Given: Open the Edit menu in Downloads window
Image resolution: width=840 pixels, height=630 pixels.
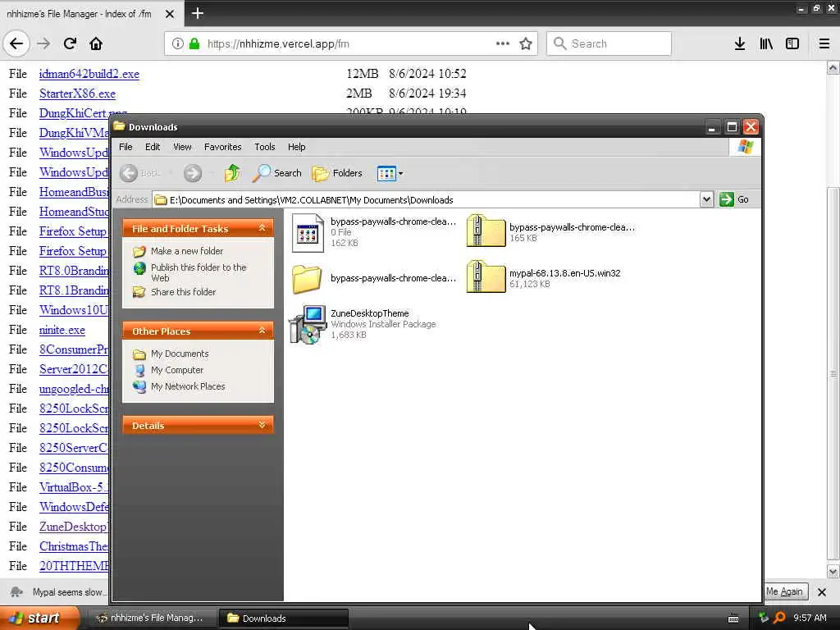Looking at the screenshot, I should (x=152, y=147).
